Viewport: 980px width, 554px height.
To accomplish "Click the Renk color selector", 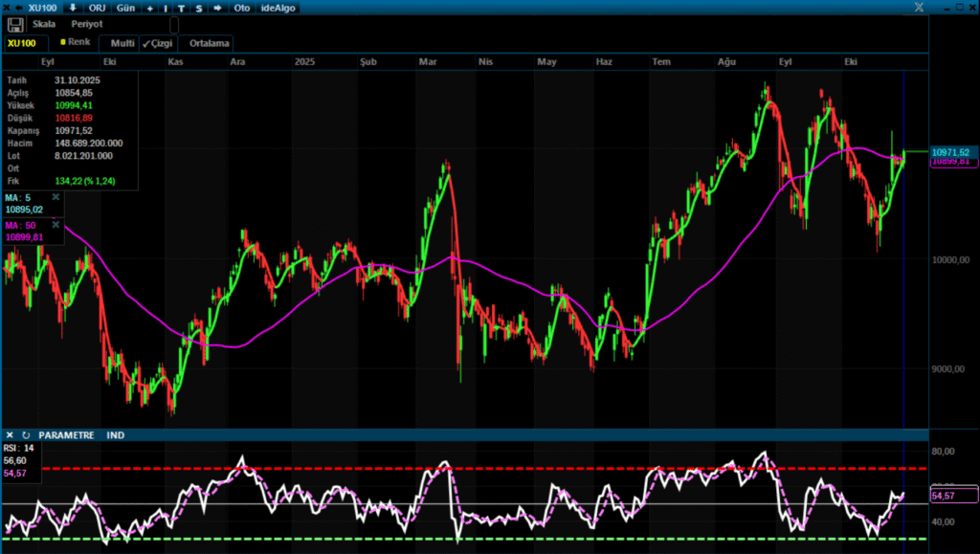I will (75, 43).
